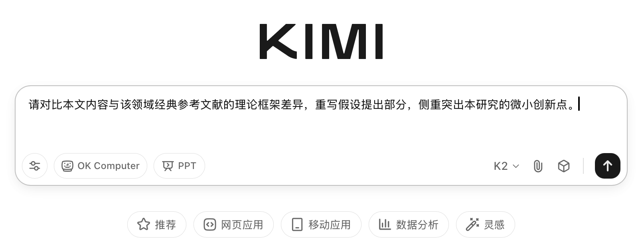
Task: Select the 推荐 category tab
Action: point(157,224)
